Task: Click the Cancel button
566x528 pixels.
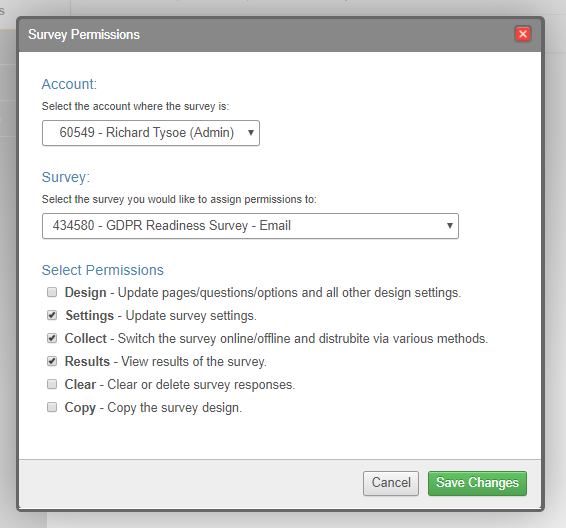Action: 391,483
